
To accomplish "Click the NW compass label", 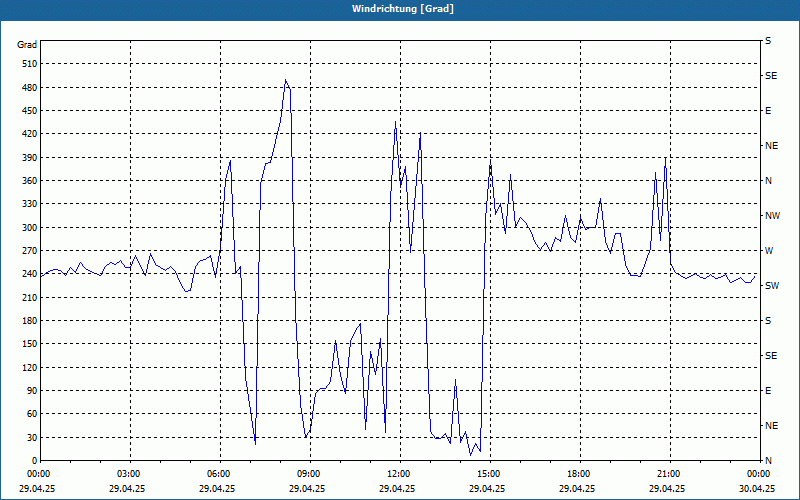I will pos(772,216).
